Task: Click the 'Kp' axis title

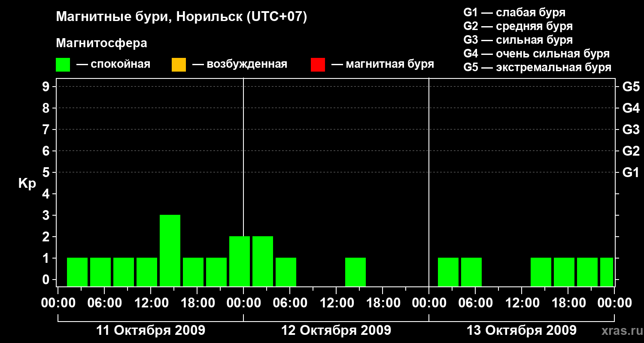Action: (x=27, y=184)
